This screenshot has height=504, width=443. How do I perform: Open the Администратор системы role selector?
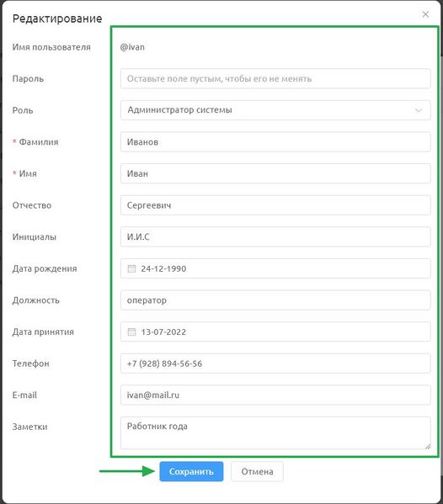tap(275, 110)
